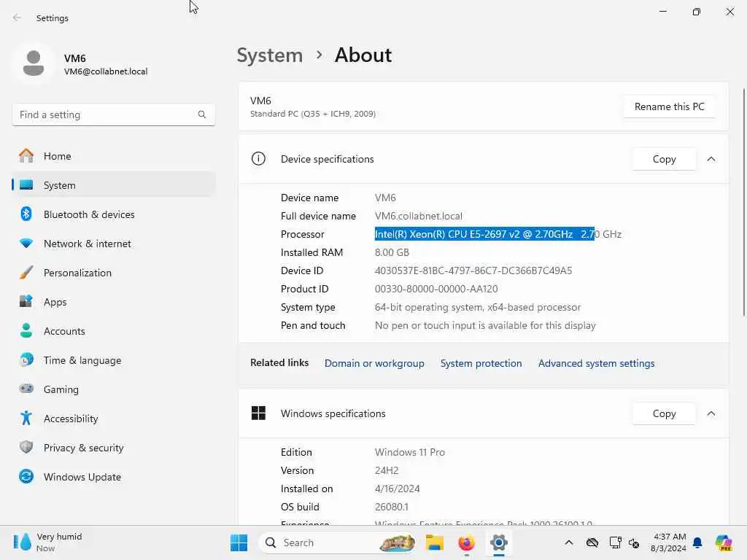Click the Gaming controller icon

pos(26,389)
